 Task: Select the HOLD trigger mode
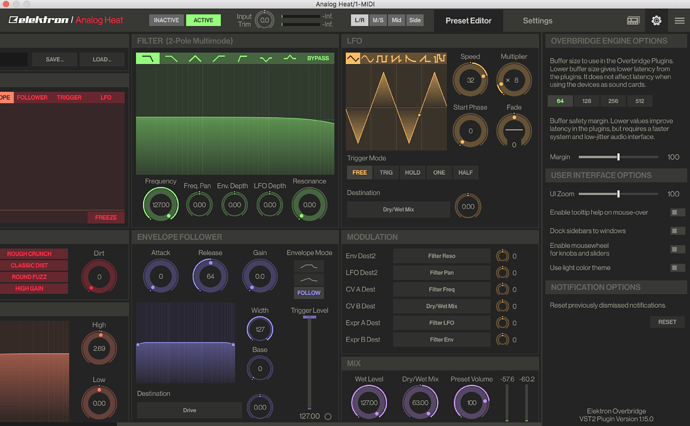coord(412,173)
